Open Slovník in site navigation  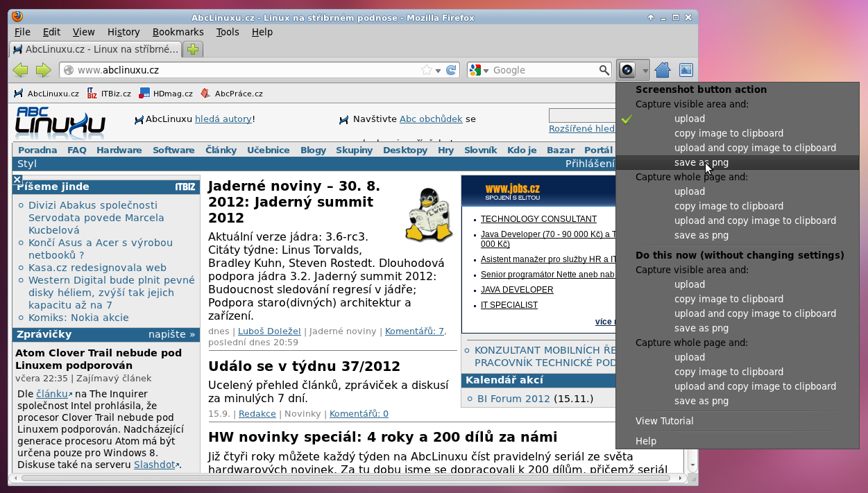pyautogui.click(x=480, y=150)
